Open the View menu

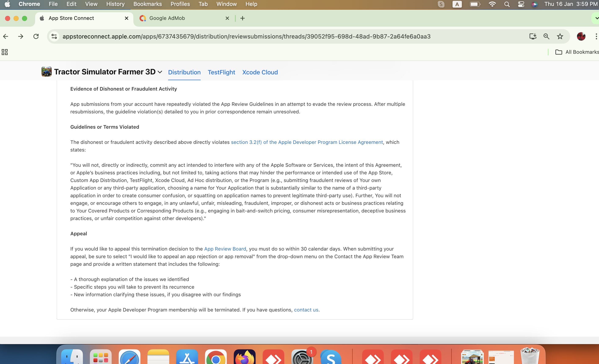point(91,4)
